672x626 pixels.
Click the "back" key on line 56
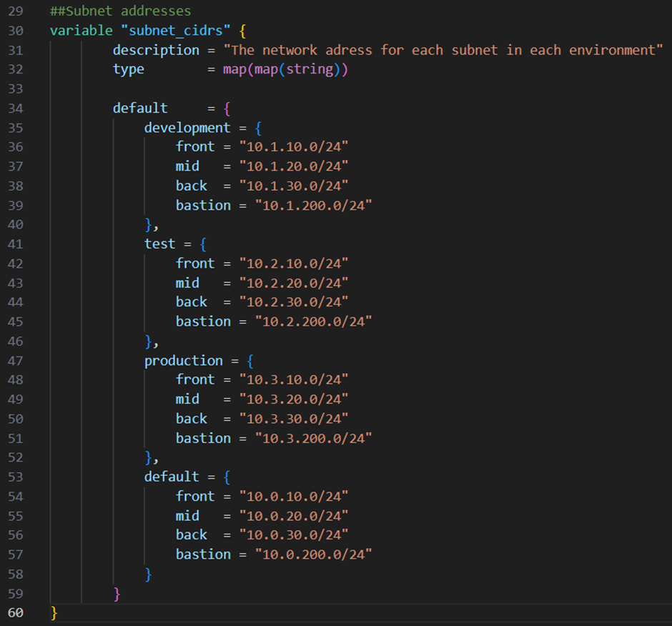pos(191,535)
